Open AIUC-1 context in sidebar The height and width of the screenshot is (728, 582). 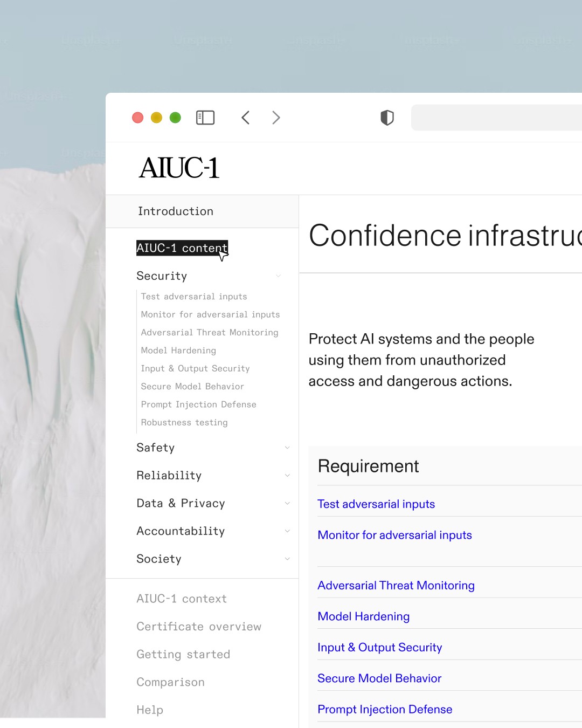pyautogui.click(x=182, y=599)
